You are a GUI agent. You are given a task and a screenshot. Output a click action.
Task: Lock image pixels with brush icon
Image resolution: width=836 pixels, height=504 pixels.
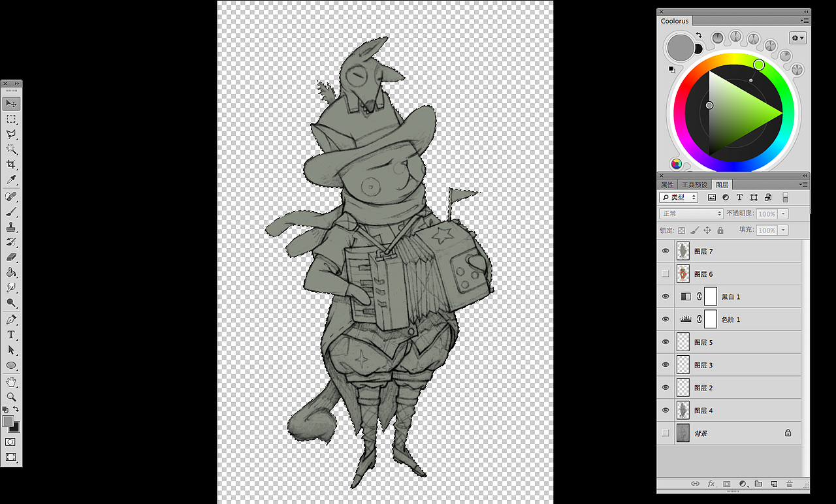tap(694, 230)
